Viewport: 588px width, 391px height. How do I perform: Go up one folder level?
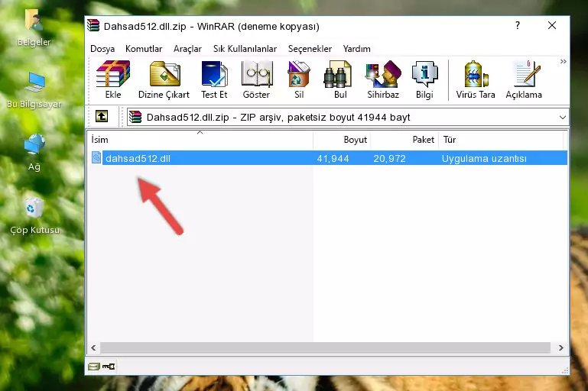coord(102,117)
